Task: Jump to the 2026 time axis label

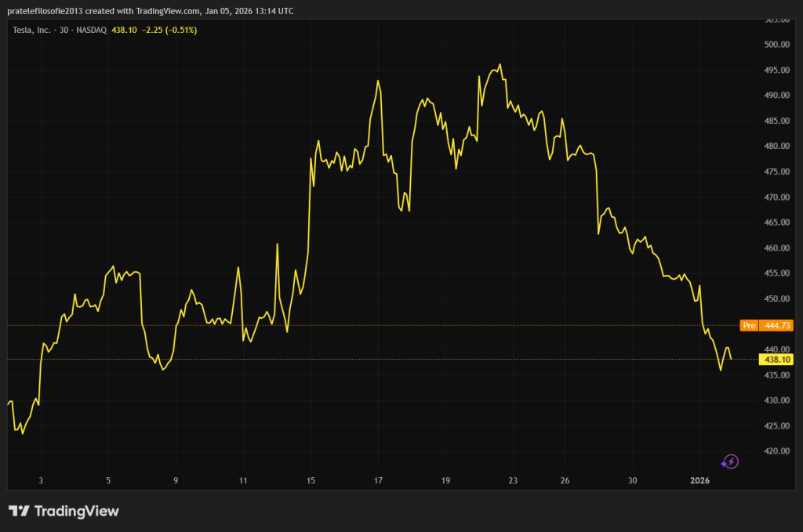Action: pyautogui.click(x=699, y=480)
